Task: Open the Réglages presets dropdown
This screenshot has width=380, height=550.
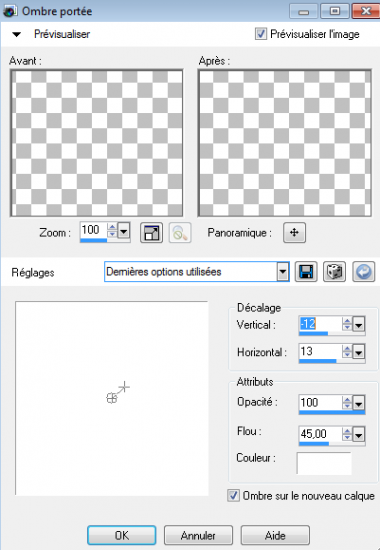Action: click(282, 272)
